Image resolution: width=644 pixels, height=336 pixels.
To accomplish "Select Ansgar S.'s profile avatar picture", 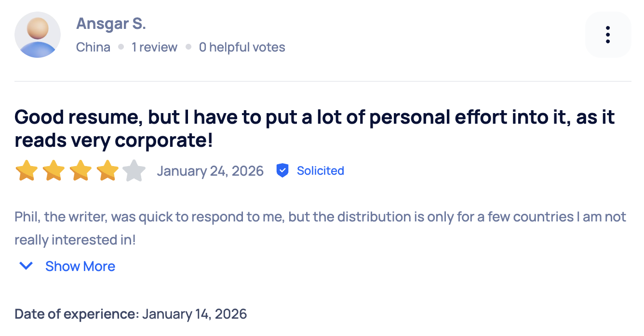I will 38,34.
